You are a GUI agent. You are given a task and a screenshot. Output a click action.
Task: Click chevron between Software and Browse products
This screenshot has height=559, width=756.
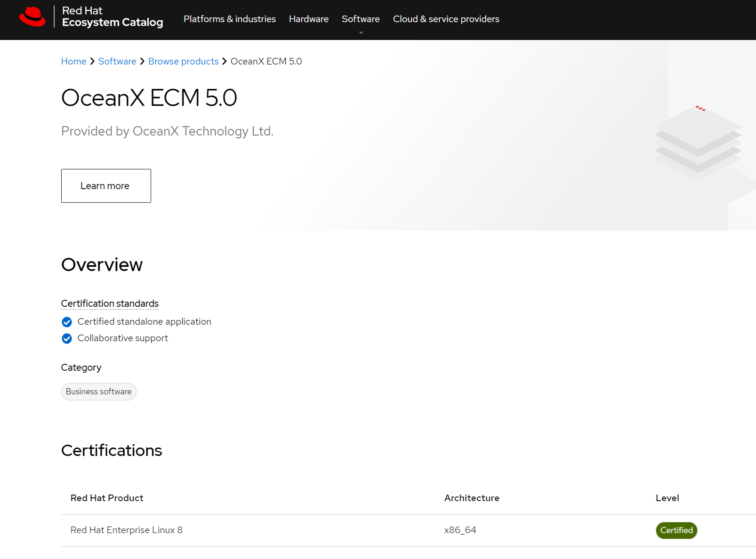142,62
